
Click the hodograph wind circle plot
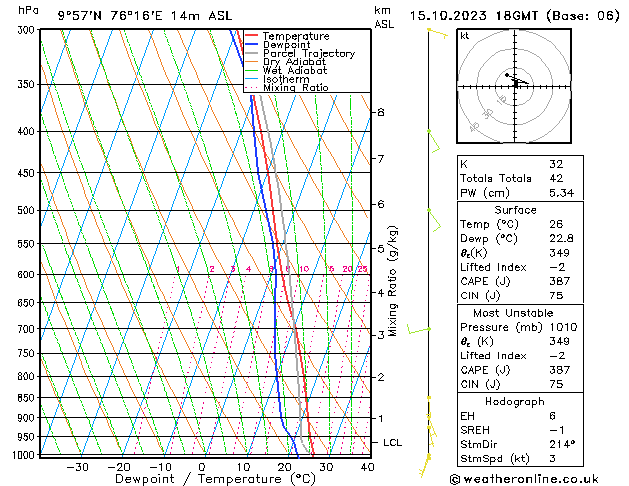click(x=514, y=86)
